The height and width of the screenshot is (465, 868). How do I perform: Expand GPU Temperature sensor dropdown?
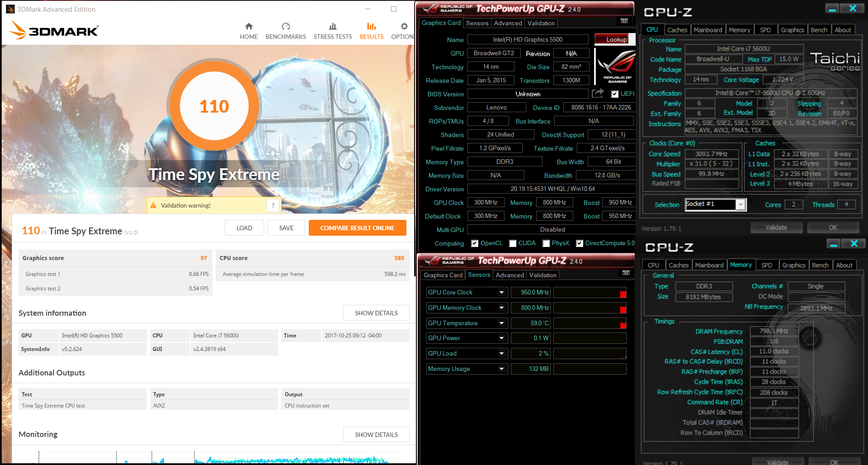501,323
